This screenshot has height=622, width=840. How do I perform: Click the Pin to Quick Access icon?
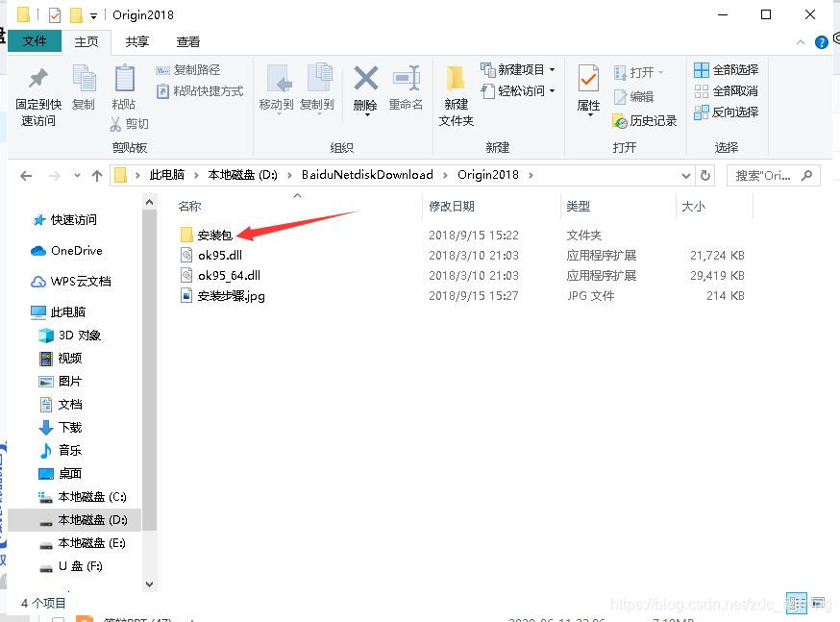pos(38,79)
